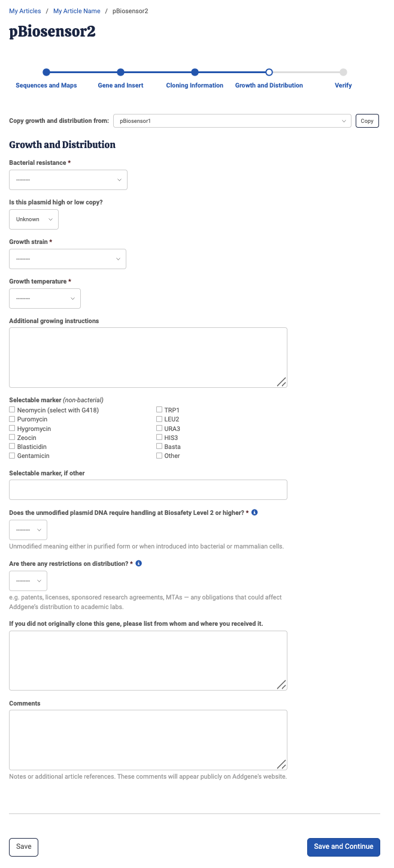Click the Cloning Information step dot
Image resolution: width=394 pixels, height=868 pixels.
point(195,72)
